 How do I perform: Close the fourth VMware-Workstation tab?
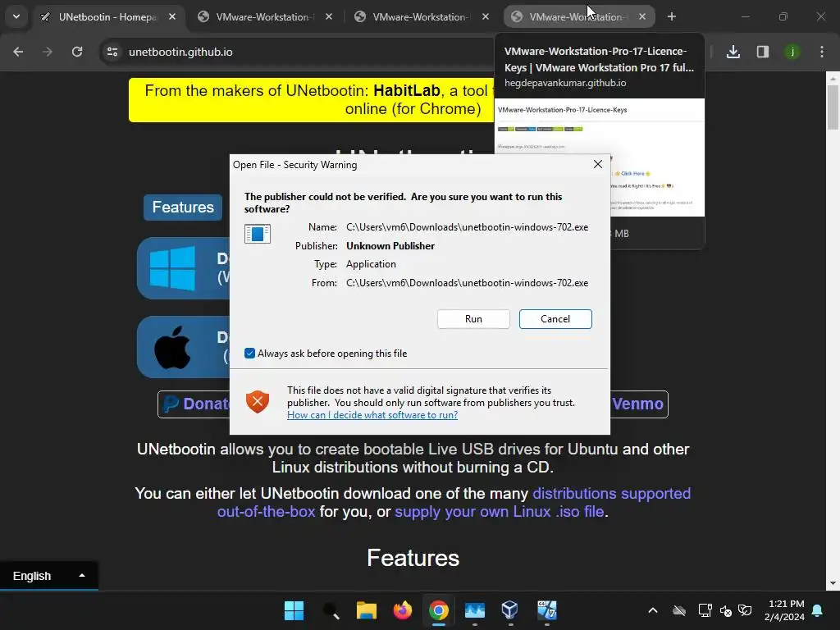(641, 16)
